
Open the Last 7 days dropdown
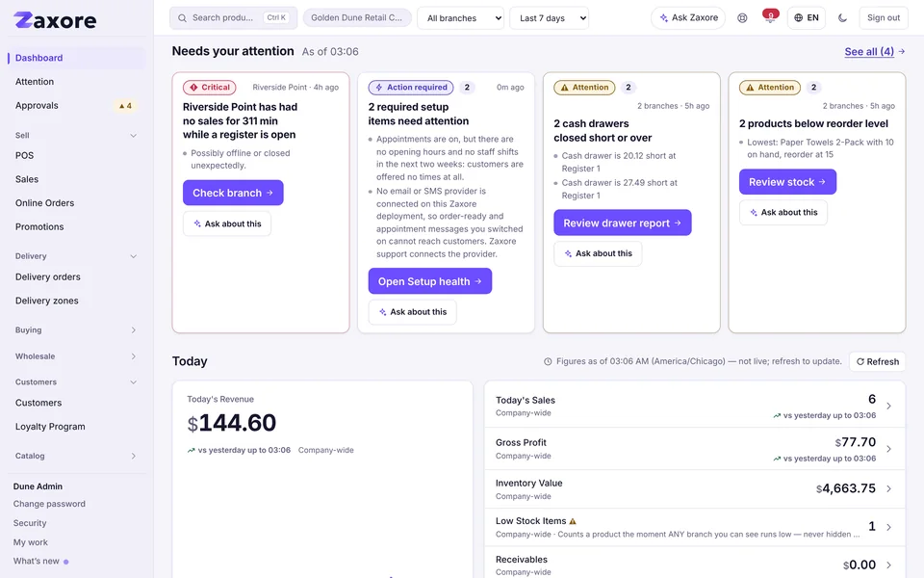550,17
